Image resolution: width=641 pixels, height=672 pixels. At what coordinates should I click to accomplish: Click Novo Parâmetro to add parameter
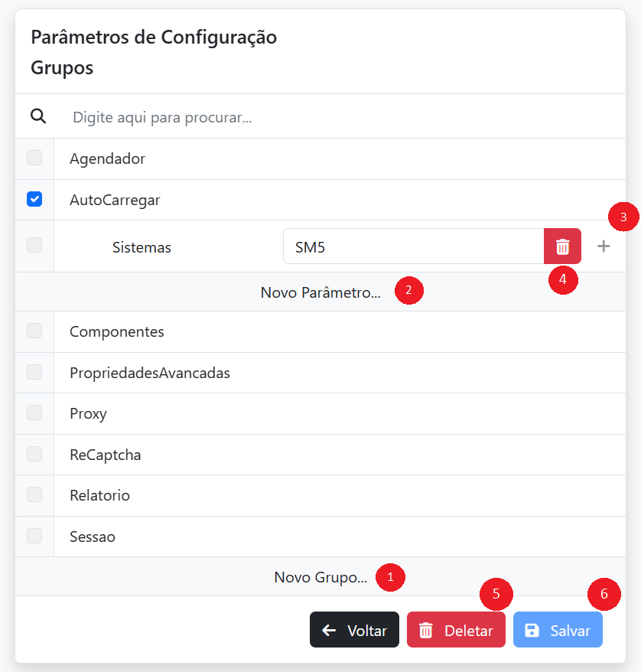click(x=320, y=292)
